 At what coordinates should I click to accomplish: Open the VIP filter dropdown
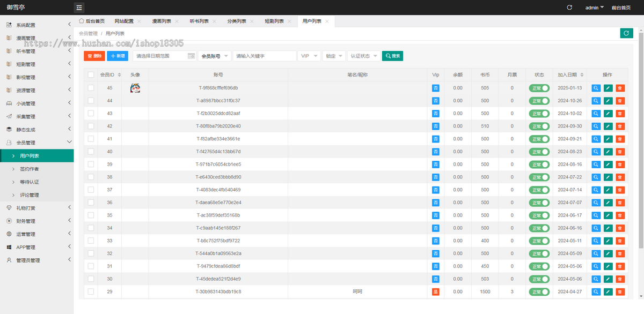(309, 56)
